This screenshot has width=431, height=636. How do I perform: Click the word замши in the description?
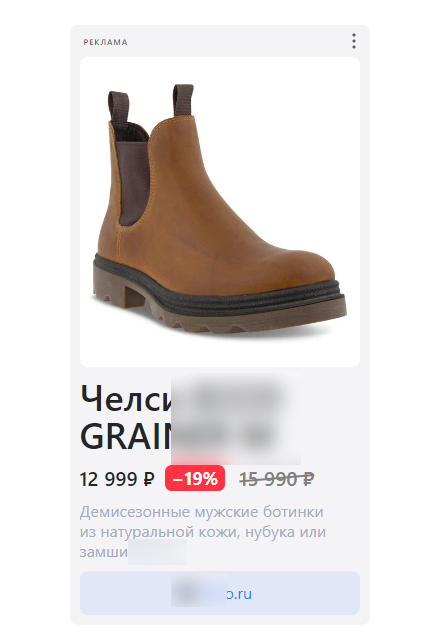click(104, 552)
